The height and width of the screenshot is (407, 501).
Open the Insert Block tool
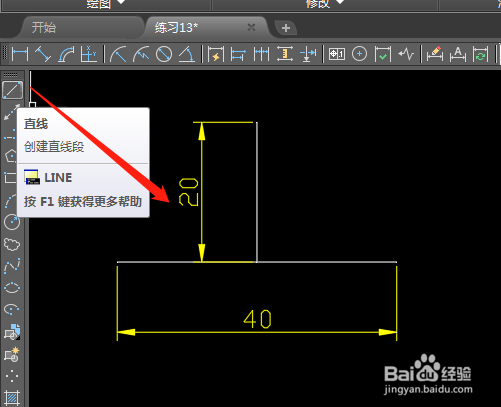point(12,331)
